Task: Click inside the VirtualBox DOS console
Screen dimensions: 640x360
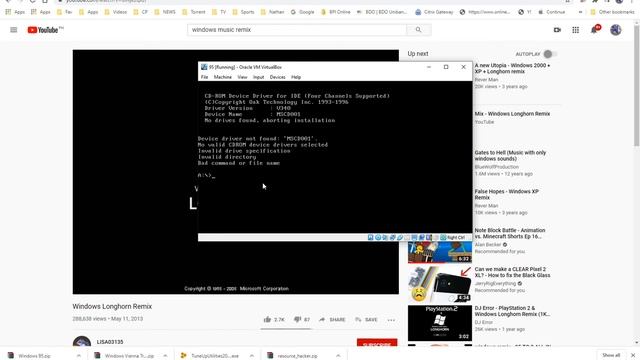Action: click(335, 157)
